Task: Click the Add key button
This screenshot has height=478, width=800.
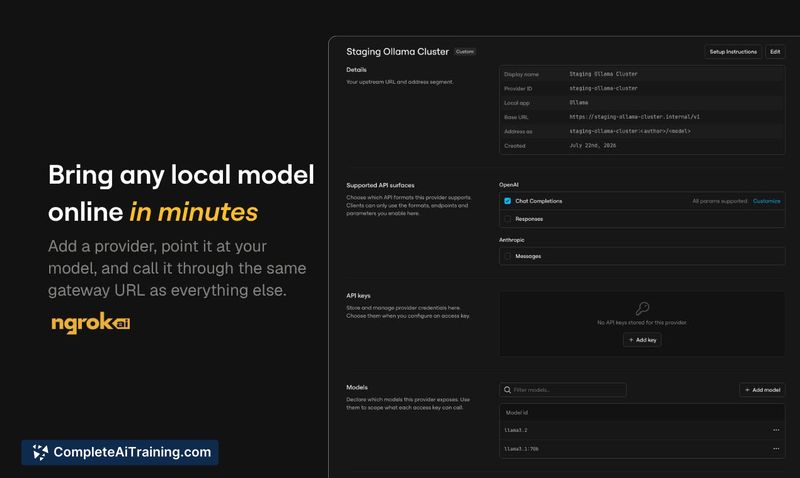Action: (x=642, y=340)
